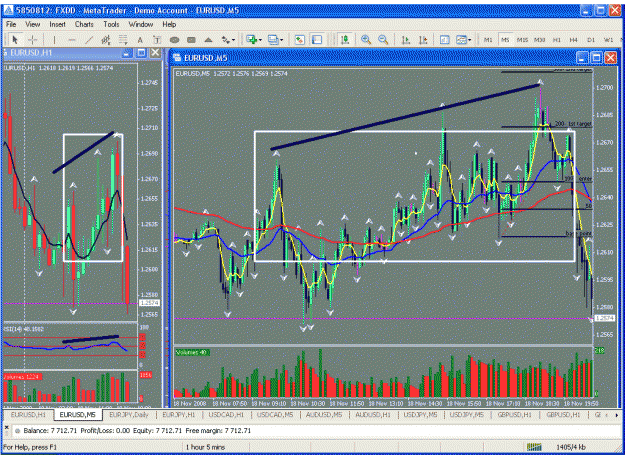Switch to H4 timeframe
The height and width of the screenshot is (455, 625).
pyautogui.click(x=574, y=40)
